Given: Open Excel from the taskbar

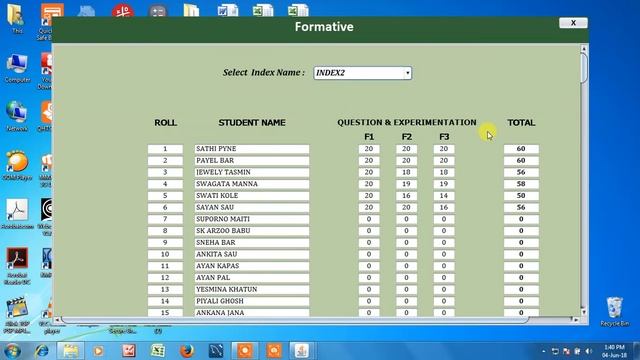Looking at the screenshot, I should pyautogui.click(x=158, y=351).
